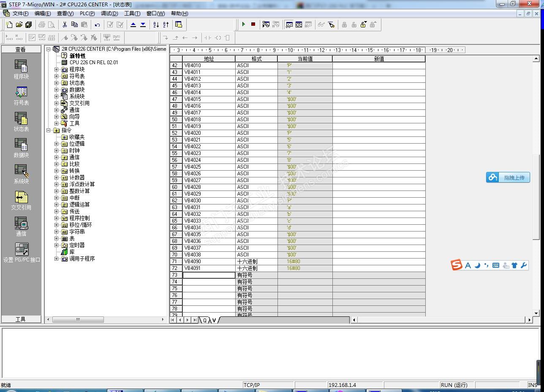The width and height of the screenshot is (544, 392).
Task: Expand the 符号表 tree node
Action: (x=57, y=76)
